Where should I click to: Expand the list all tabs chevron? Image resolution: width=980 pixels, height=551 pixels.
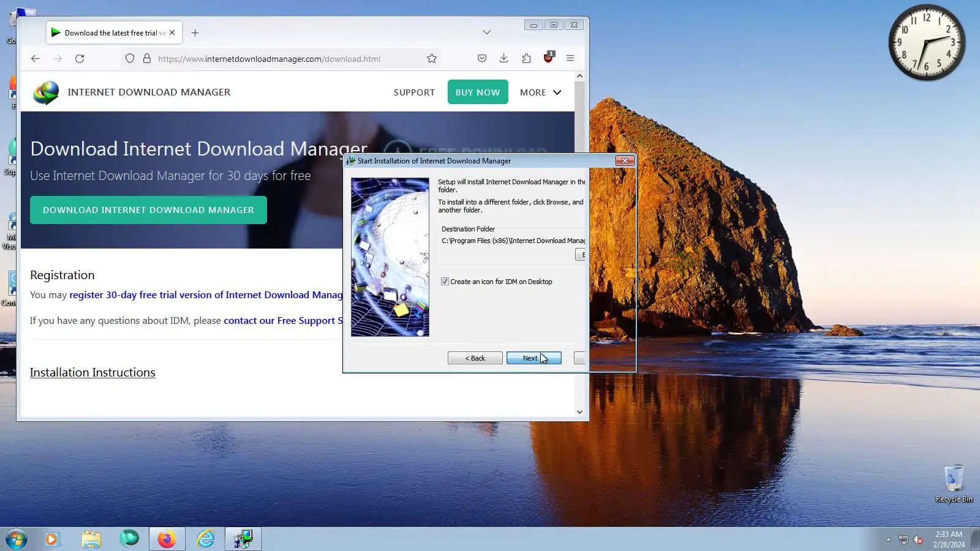[x=486, y=32]
